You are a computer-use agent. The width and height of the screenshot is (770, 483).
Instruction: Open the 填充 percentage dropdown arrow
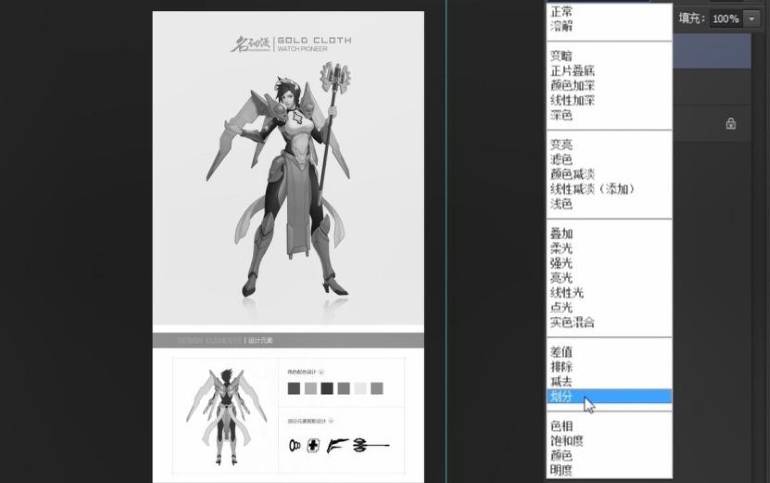(x=751, y=19)
